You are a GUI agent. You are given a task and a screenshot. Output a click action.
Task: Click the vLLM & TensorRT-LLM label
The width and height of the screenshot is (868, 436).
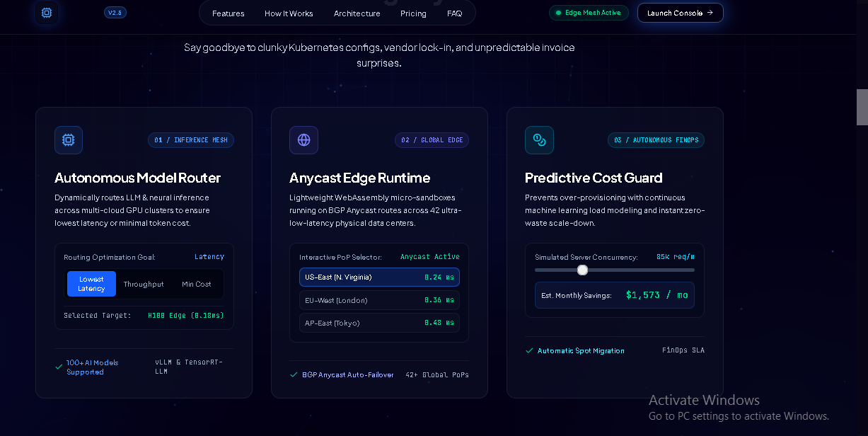click(x=189, y=367)
